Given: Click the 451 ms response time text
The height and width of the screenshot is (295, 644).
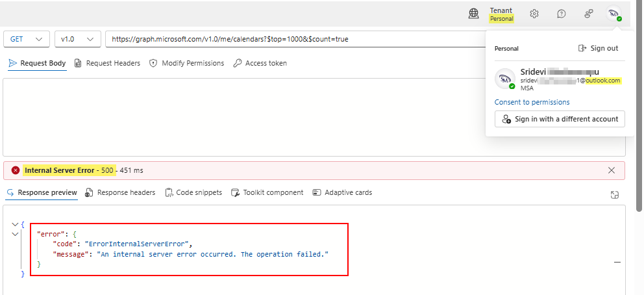Looking at the screenshot, I should [131, 170].
